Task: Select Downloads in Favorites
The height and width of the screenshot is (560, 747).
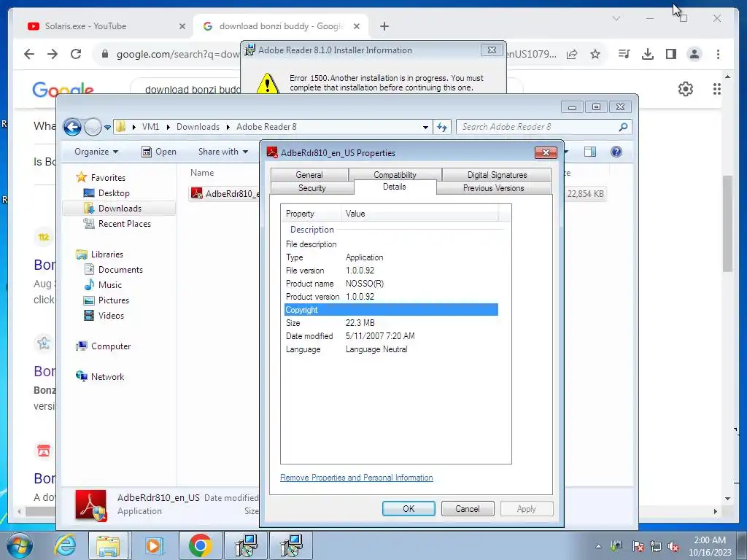Action: point(120,208)
